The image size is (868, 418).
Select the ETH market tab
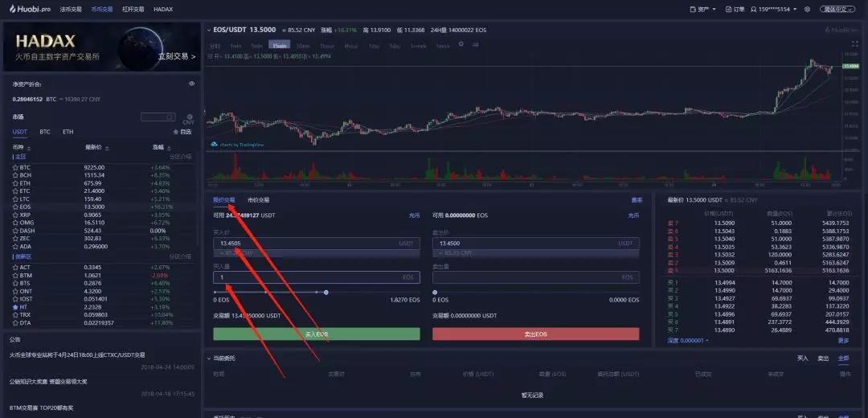[x=68, y=132]
